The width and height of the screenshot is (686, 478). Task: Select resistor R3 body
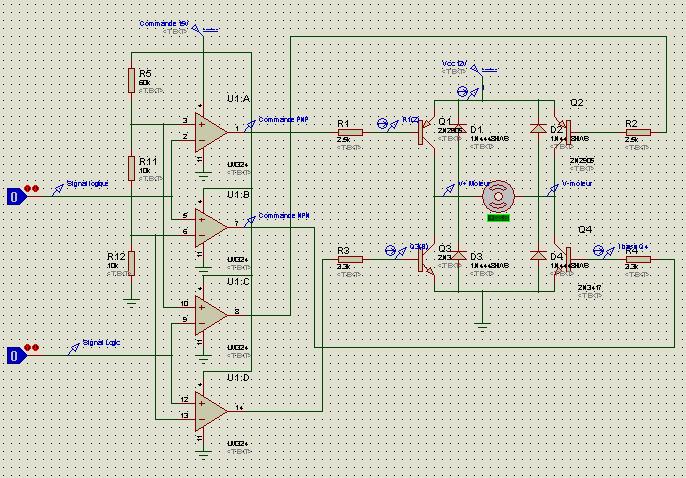click(350, 259)
